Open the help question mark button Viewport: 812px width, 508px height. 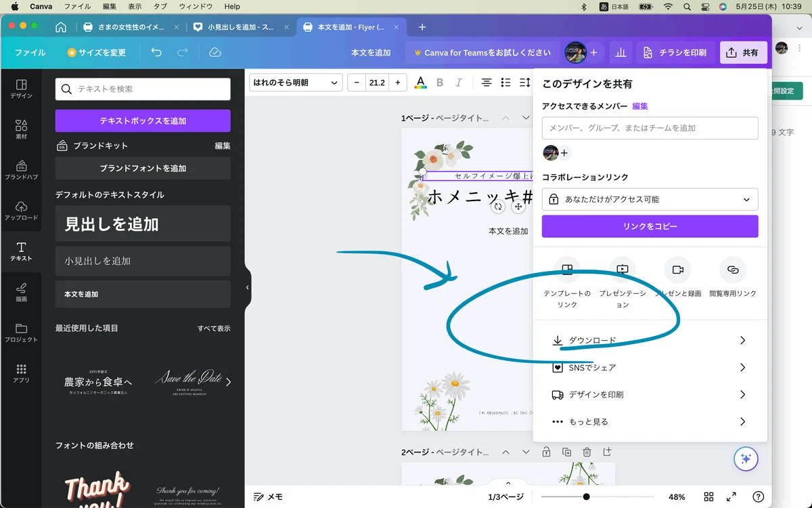(x=759, y=496)
